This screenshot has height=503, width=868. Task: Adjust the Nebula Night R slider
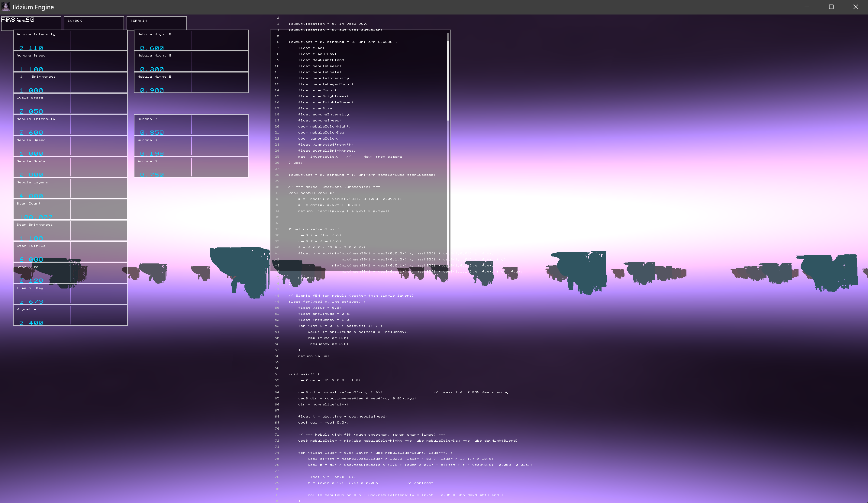pos(191,41)
